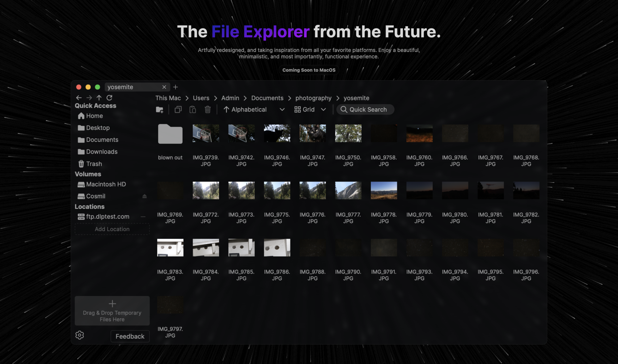Expand the Alphabetical sort dropdown
This screenshot has height=364, width=618.
point(282,110)
